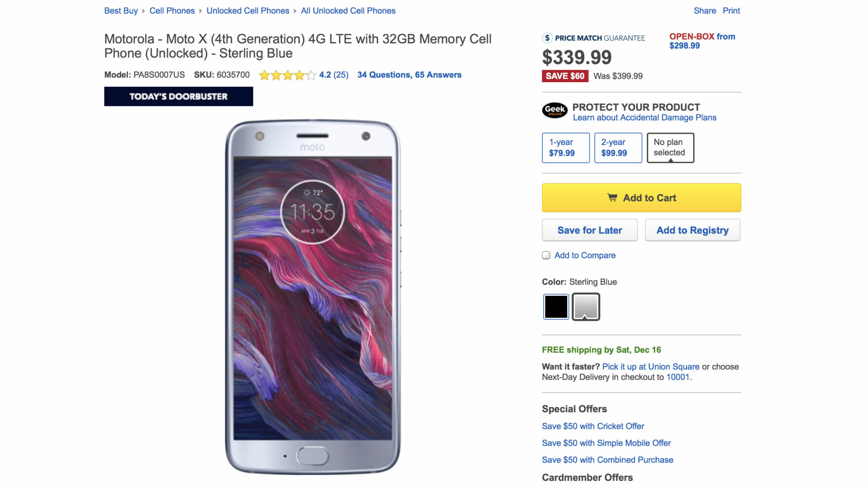868x488 pixels.
Task: Click the Share option
Action: pyautogui.click(x=704, y=10)
